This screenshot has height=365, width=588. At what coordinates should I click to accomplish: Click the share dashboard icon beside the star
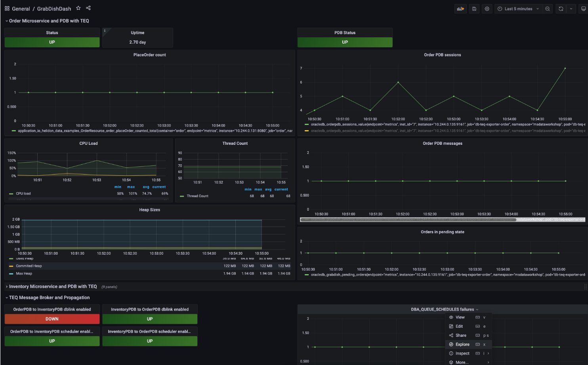coord(88,8)
